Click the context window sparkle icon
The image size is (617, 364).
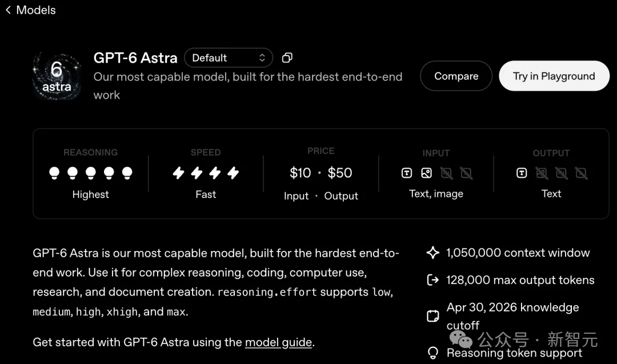click(x=433, y=252)
